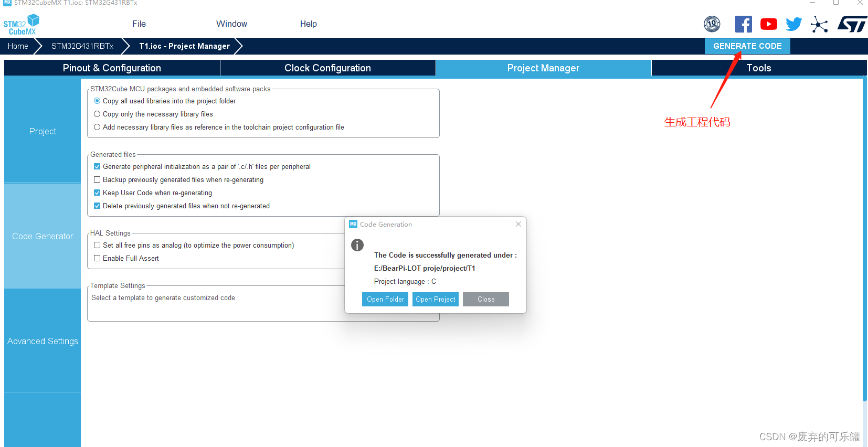
Task: Click Open Folder in the dialog
Action: click(x=385, y=299)
